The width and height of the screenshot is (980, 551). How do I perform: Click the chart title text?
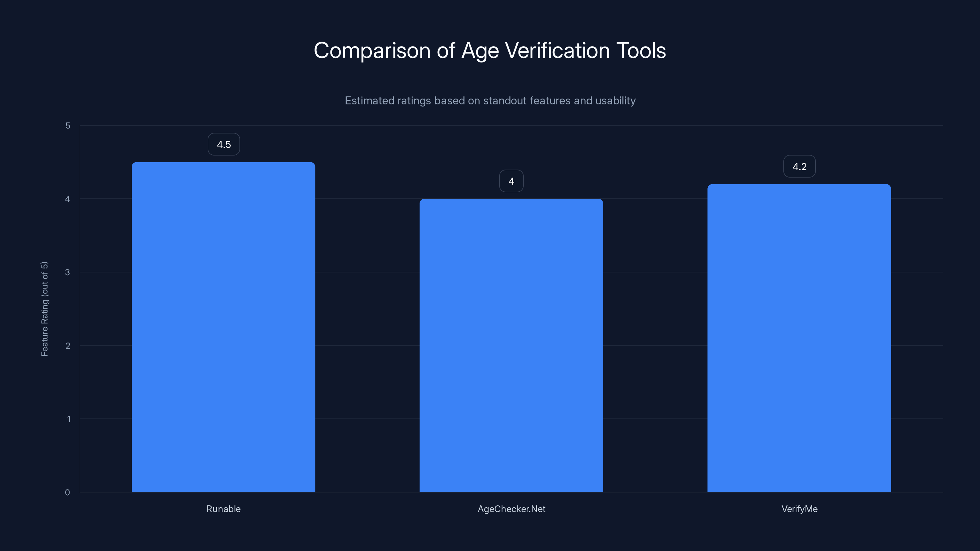click(490, 50)
